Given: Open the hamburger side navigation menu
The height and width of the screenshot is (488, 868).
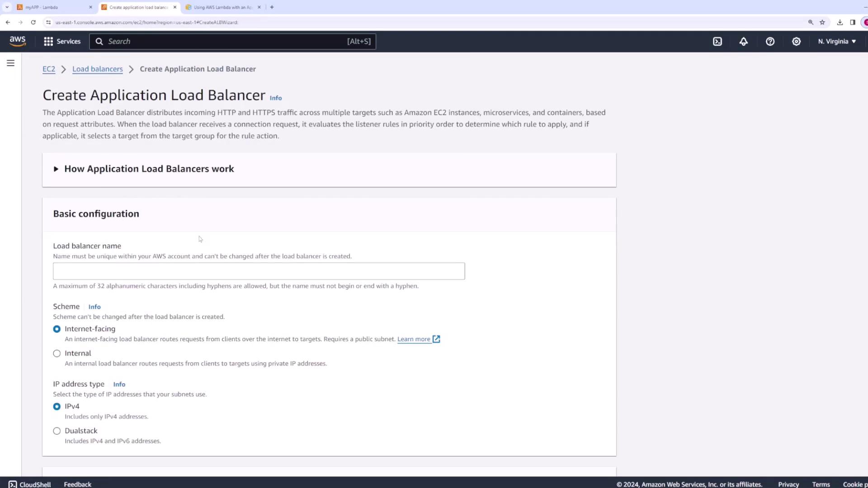Looking at the screenshot, I should (10, 63).
